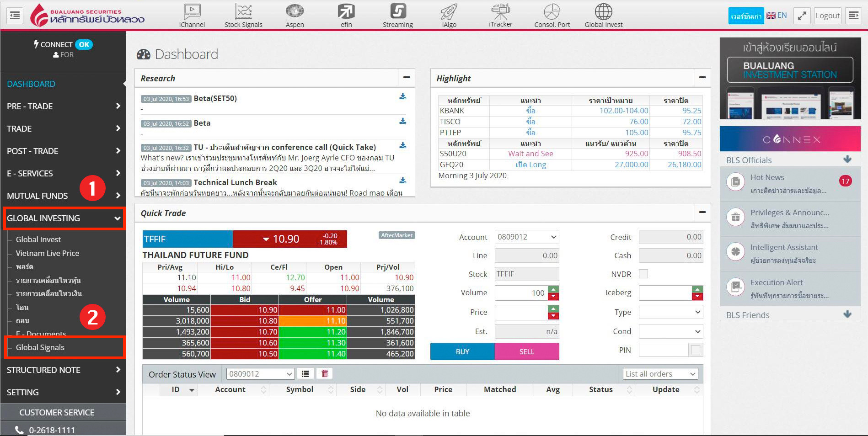Open the List all orders dropdown
This screenshot has width=868, height=436.
click(x=660, y=374)
